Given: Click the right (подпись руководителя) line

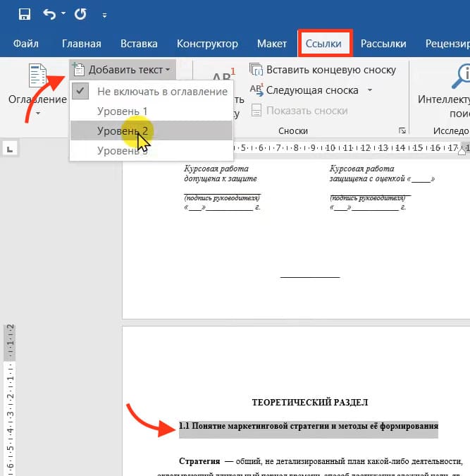Looking at the screenshot, I should click(368, 198).
